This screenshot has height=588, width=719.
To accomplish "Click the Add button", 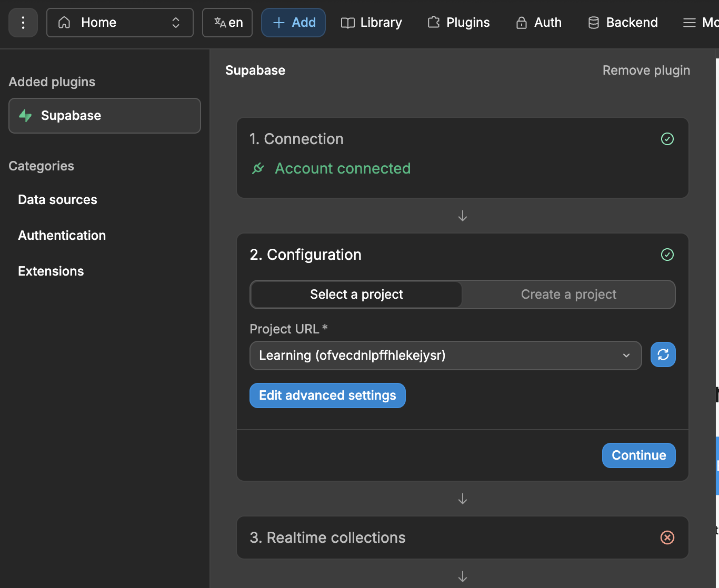I will [293, 23].
